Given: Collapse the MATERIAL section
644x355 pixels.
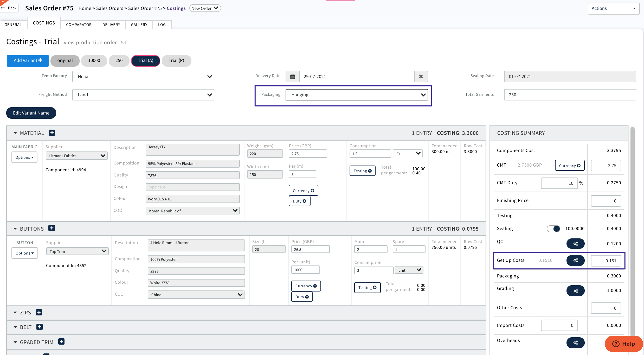Looking at the screenshot, I should click(15, 133).
